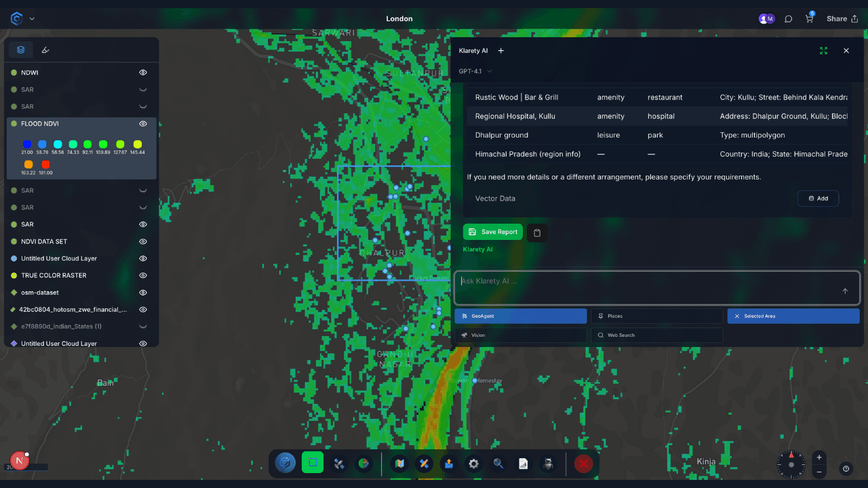Toggle visibility of FLOOD NDVI layer
868x488 pixels.
[x=143, y=124]
